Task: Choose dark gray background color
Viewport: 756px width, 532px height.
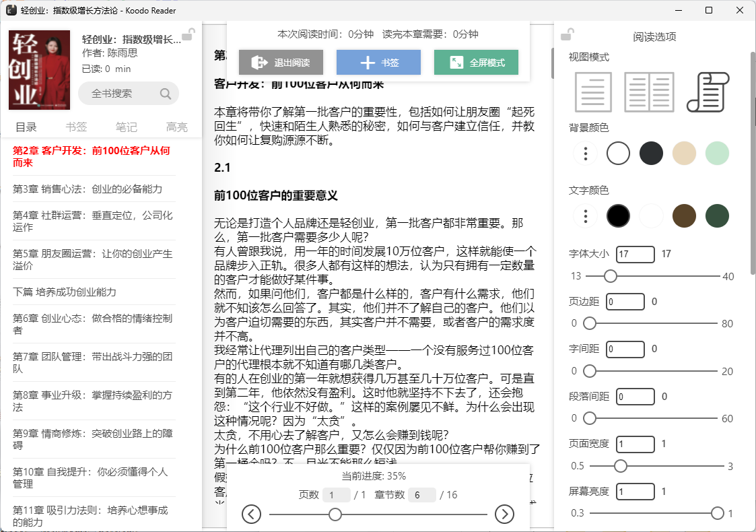Action: click(x=651, y=154)
